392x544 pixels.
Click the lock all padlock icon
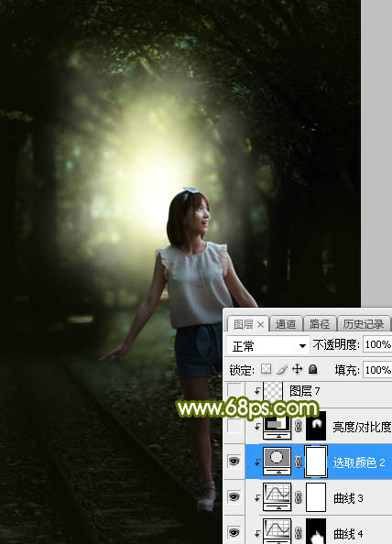click(313, 369)
